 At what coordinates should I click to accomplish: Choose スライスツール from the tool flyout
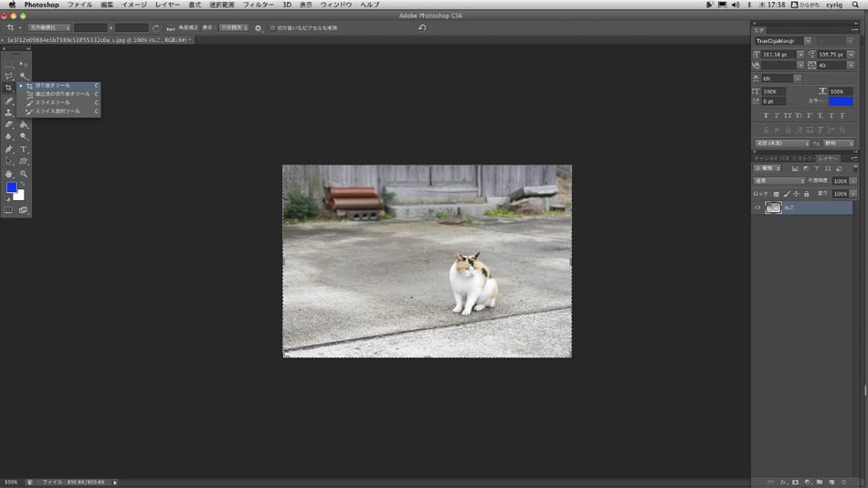coord(53,102)
